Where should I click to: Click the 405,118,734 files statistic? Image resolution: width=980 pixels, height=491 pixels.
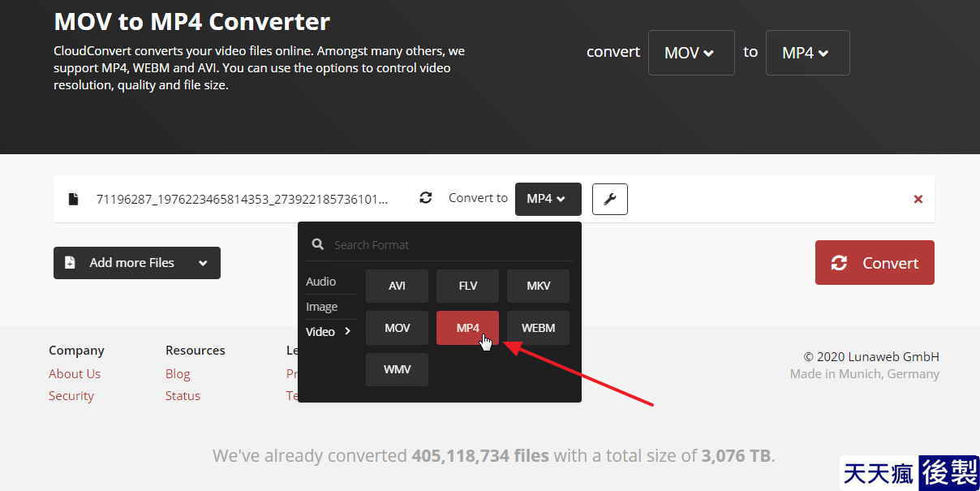(480, 455)
